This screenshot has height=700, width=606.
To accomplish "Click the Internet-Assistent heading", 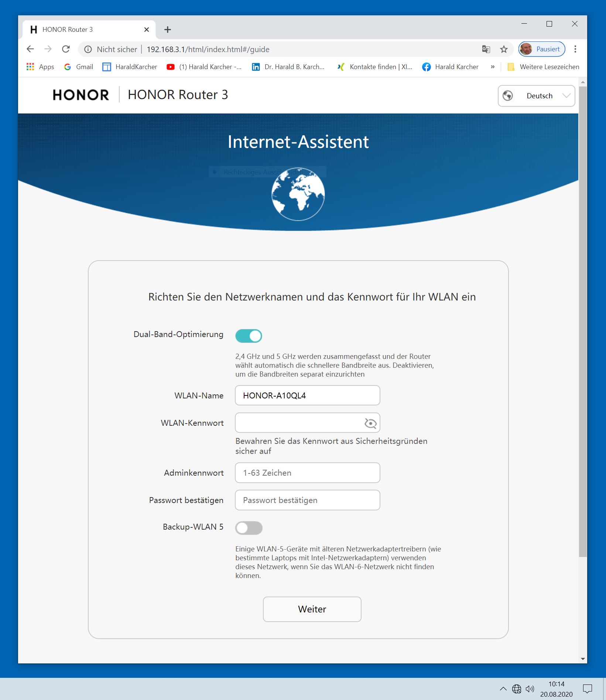I will (298, 142).
